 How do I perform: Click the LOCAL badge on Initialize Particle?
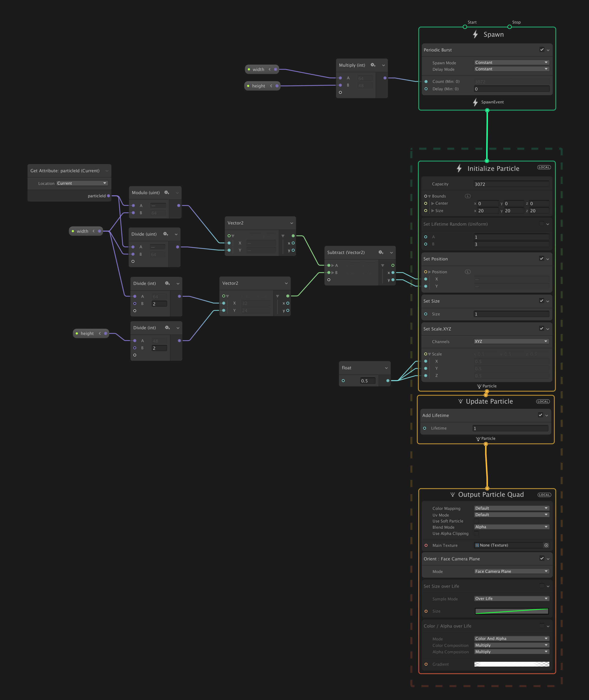click(544, 167)
